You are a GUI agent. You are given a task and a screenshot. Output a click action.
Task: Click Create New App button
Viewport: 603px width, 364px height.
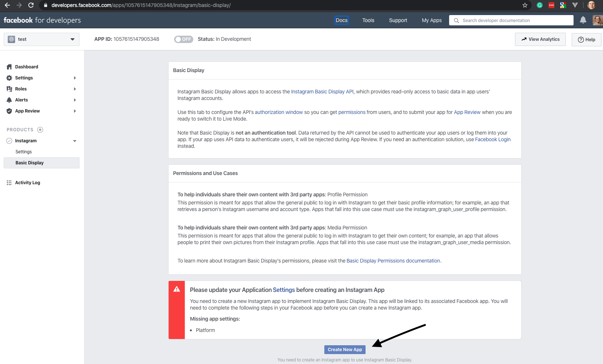point(345,350)
